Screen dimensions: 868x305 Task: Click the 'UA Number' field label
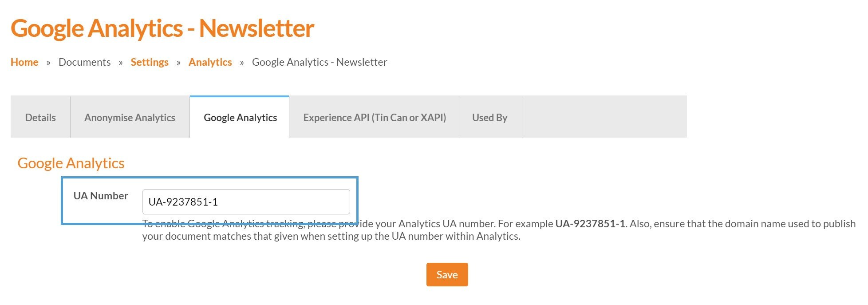click(101, 196)
